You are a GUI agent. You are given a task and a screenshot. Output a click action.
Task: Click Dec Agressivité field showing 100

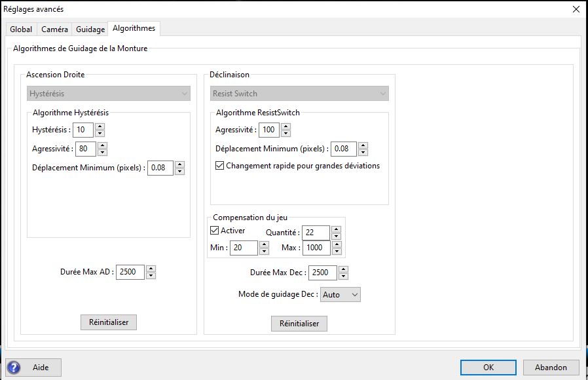pyautogui.click(x=269, y=130)
